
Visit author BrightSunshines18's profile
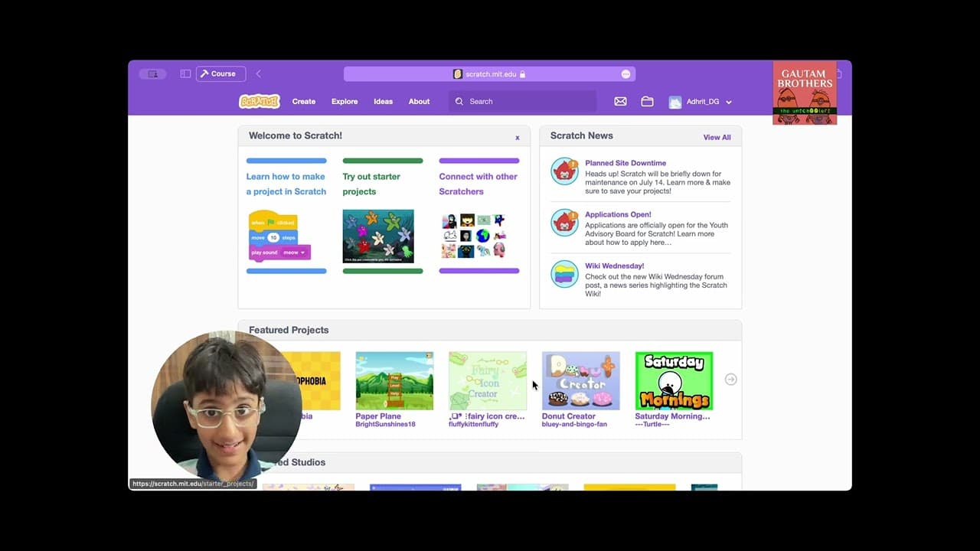click(x=386, y=424)
